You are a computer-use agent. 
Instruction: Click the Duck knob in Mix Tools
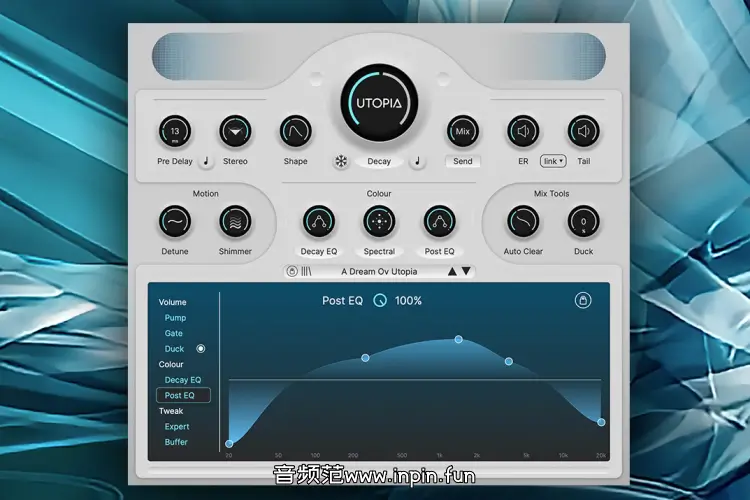point(583,222)
